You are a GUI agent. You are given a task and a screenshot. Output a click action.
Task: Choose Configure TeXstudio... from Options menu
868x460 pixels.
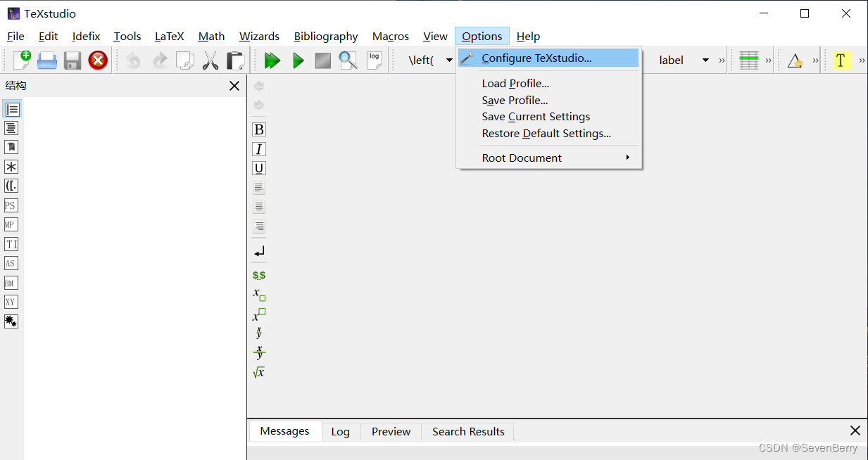pyautogui.click(x=548, y=58)
